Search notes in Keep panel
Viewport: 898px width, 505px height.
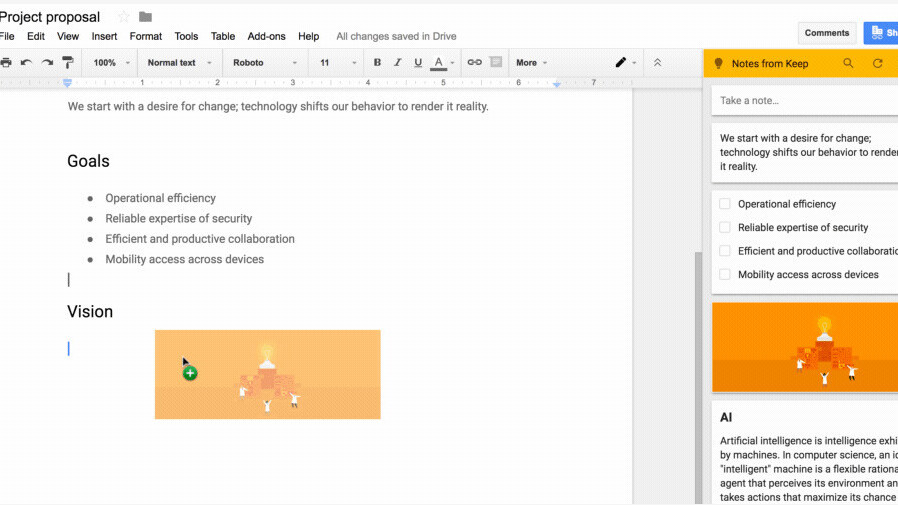(x=848, y=63)
